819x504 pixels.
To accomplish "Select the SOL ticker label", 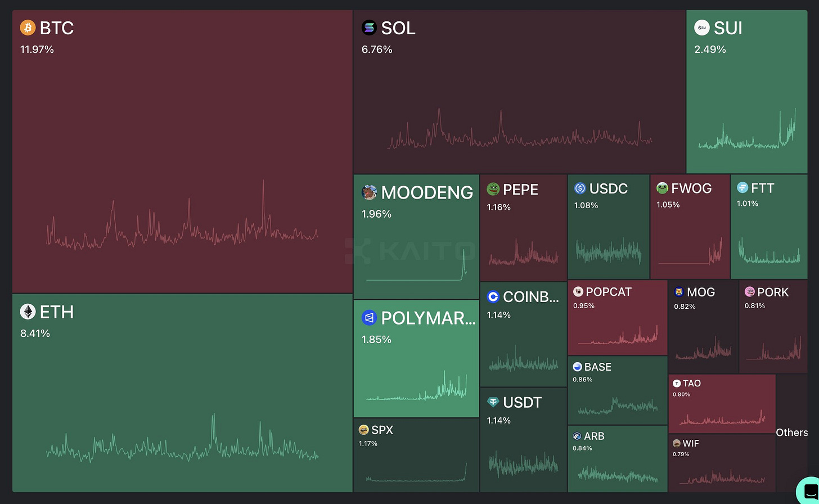I will pyautogui.click(x=398, y=28).
